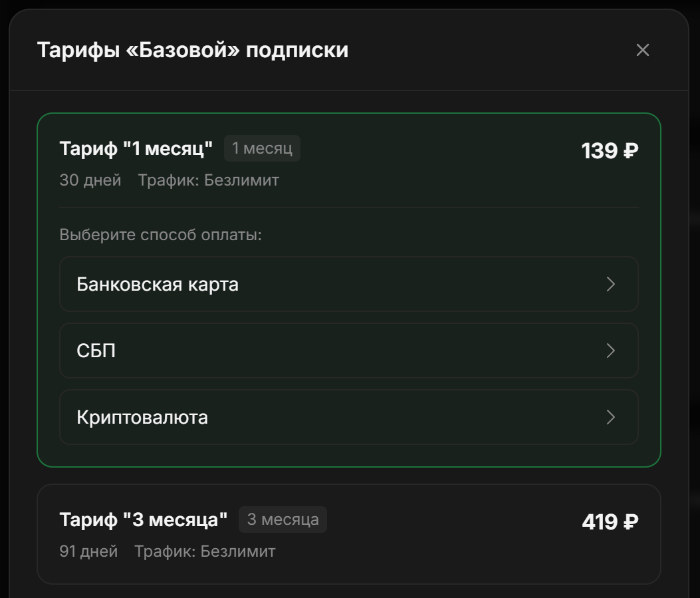Click the 139 price figure
Image resolution: width=700 pixels, height=598 pixels.
click(x=600, y=151)
